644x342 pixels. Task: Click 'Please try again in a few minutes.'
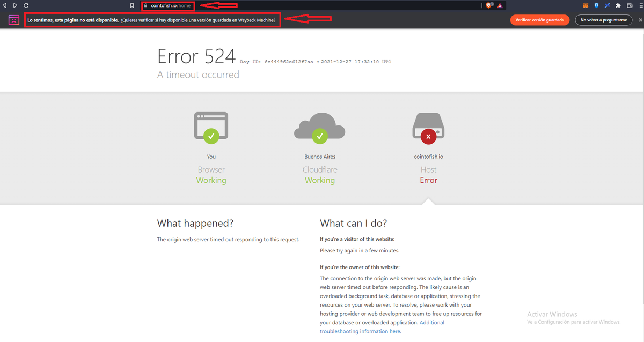click(360, 250)
